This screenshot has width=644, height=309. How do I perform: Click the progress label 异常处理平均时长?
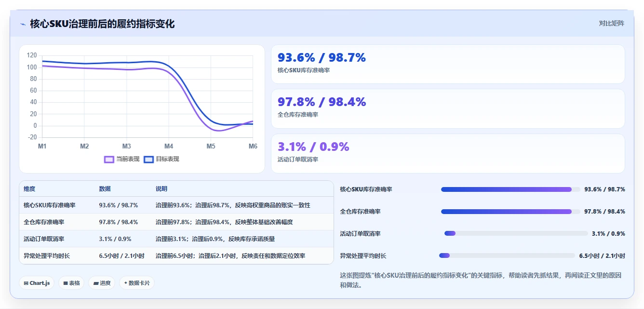point(363,256)
